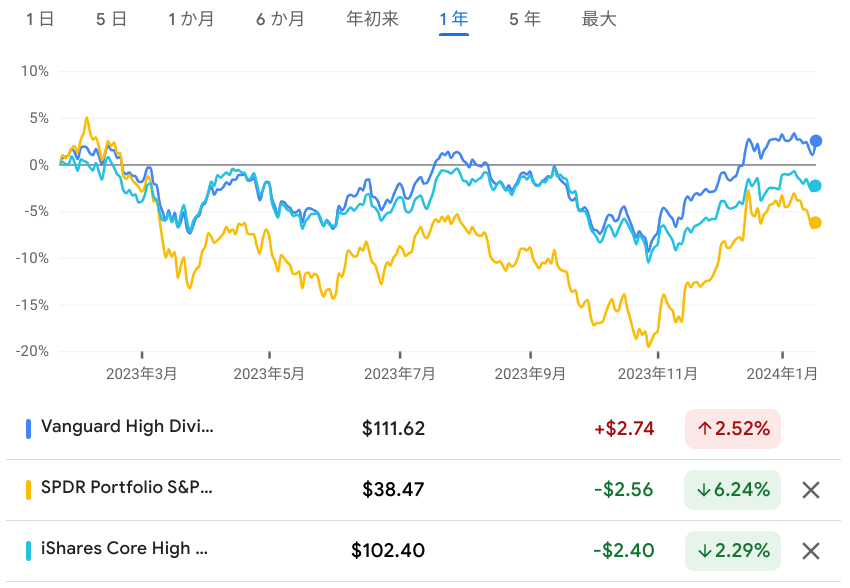Click the 2024年1月 axis label
The height and width of the screenshot is (588, 850).
(x=782, y=374)
